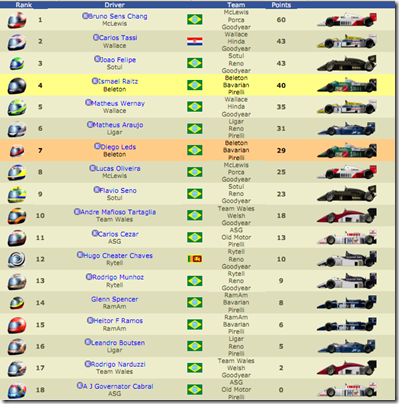Click the Brazil flag beside Glenn Spencer
The width and height of the screenshot is (399, 404).
pyautogui.click(x=195, y=302)
